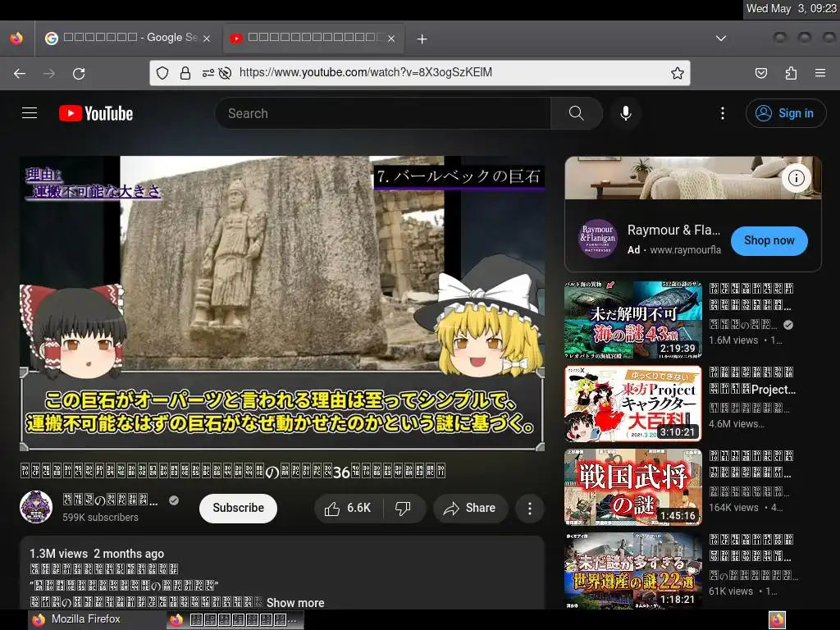Share this video
840x630 pixels.
pyautogui.click(x=470, y=508)
